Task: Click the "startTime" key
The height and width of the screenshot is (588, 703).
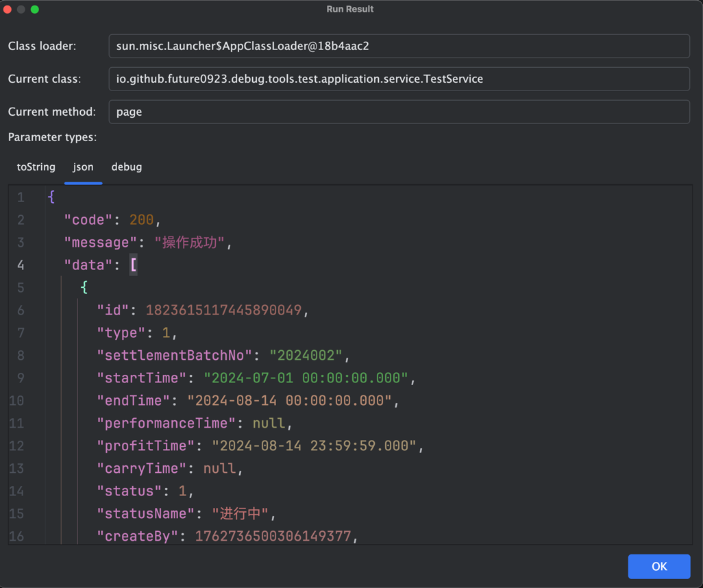Action: tap(142, 378)
